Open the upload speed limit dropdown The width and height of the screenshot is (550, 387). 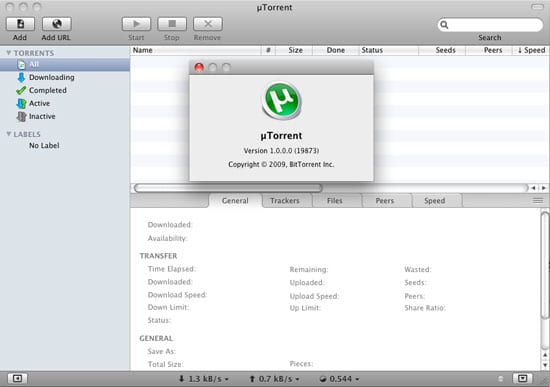(274, 379)
